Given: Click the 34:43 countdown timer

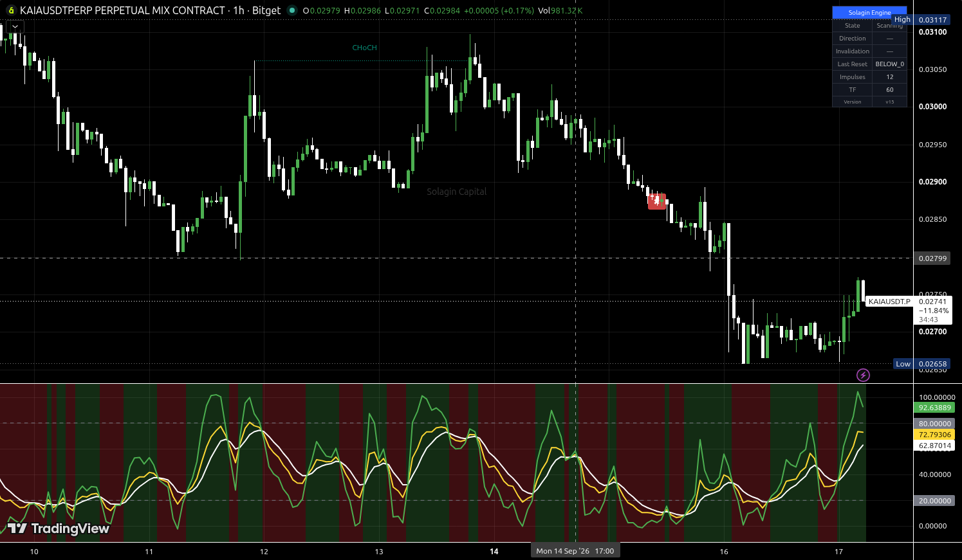Looking at the screenshot, I should tap(929, 320).
